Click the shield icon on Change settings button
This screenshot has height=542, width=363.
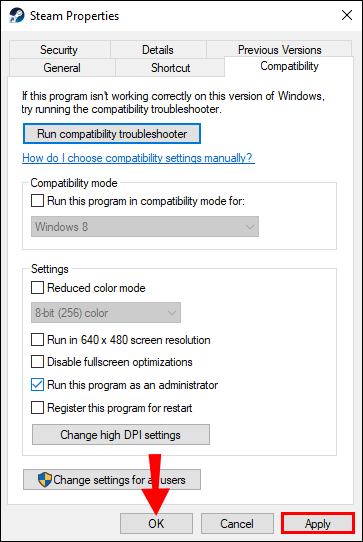45,480
